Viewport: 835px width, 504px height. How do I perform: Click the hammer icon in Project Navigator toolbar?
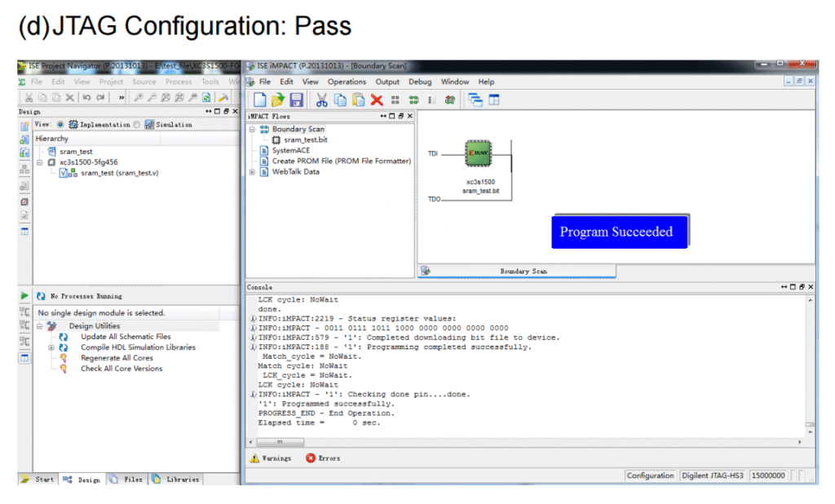coord(223,98)
